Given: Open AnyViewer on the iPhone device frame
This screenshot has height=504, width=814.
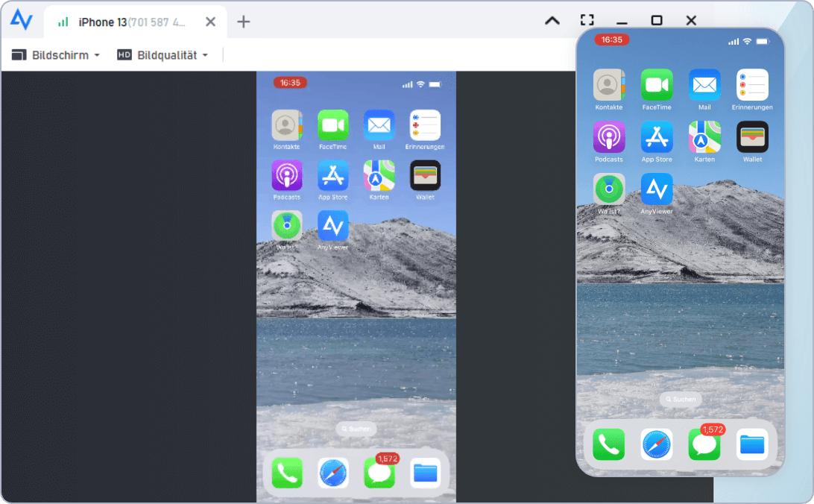Looking at the screenshot, I should tap(657, 189).
